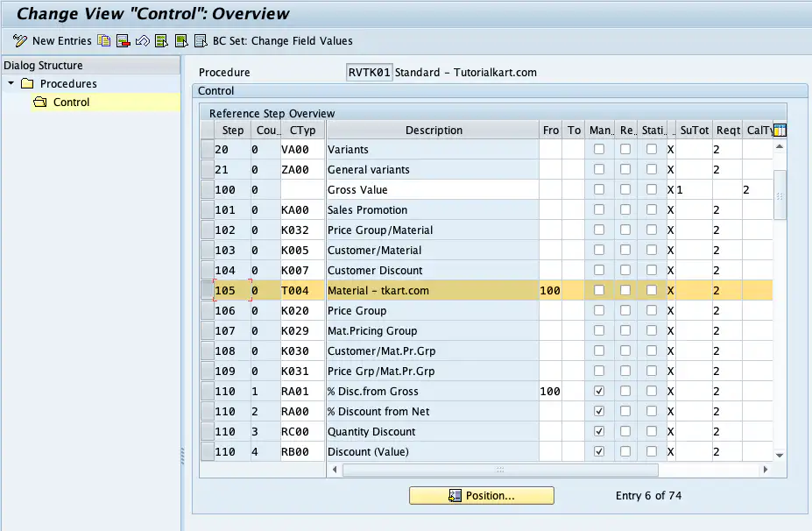
Task: Toggle Statistical checkbox for Gross Value row
Action: click(x=652, y=189)
